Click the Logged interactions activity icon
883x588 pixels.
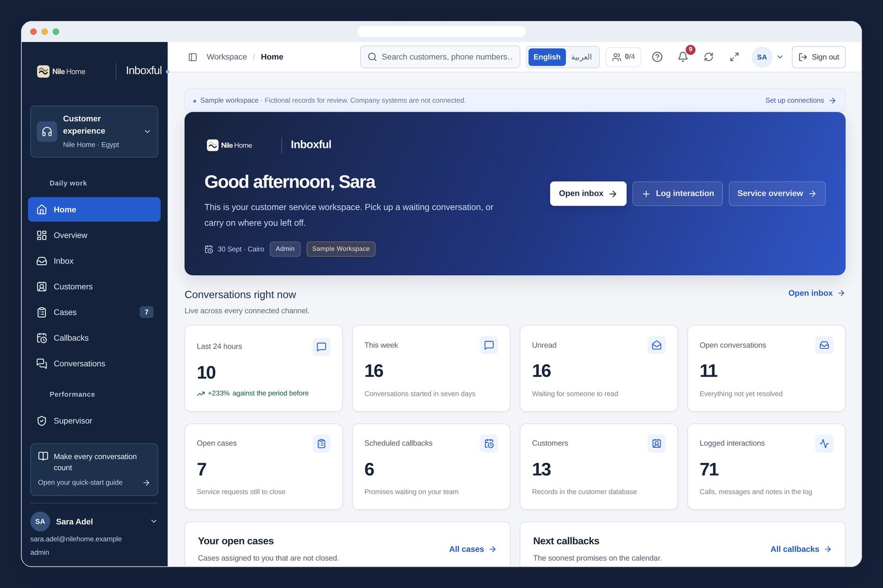824,443
